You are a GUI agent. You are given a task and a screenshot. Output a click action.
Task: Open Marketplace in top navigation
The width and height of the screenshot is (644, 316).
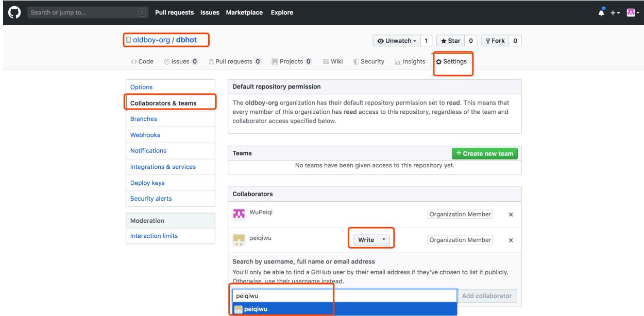point(245,12)
